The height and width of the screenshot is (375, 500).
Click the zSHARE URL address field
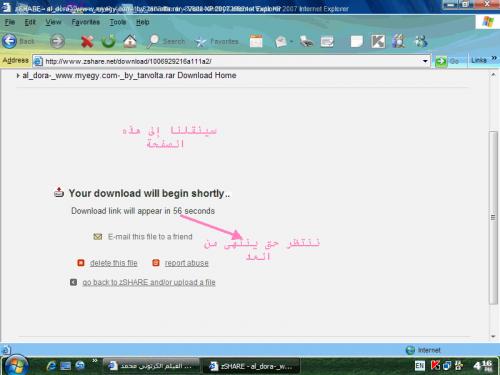(x=231, y=61)
